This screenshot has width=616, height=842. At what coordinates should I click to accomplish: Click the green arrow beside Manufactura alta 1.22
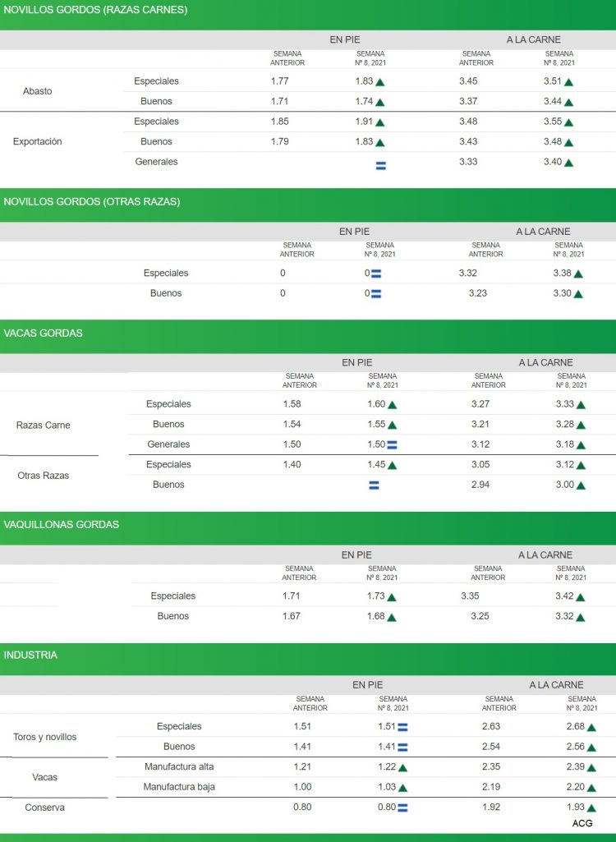click(x=402, y=768)
